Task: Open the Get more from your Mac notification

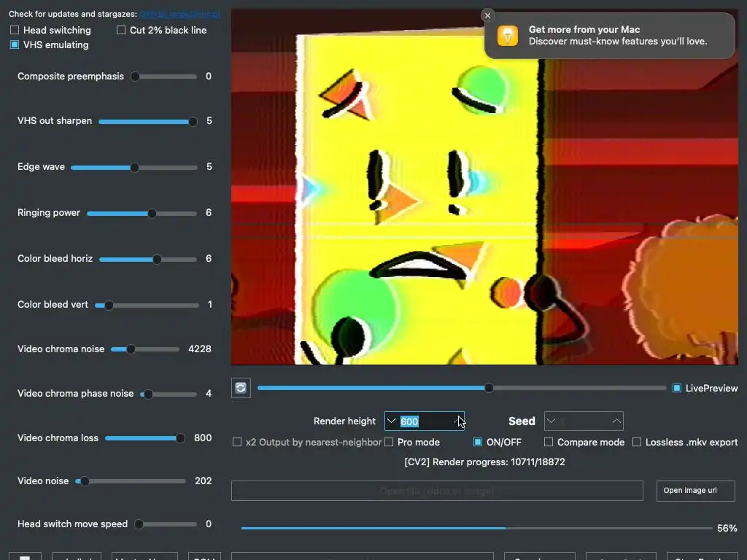Action: coord(610,36)
